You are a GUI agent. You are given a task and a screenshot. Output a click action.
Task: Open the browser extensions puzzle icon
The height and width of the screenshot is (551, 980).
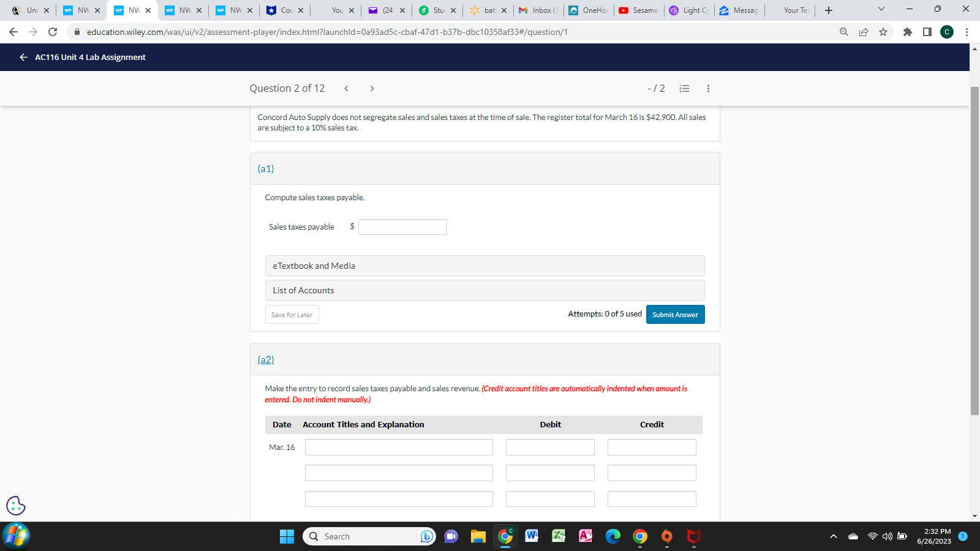(908, 32)
